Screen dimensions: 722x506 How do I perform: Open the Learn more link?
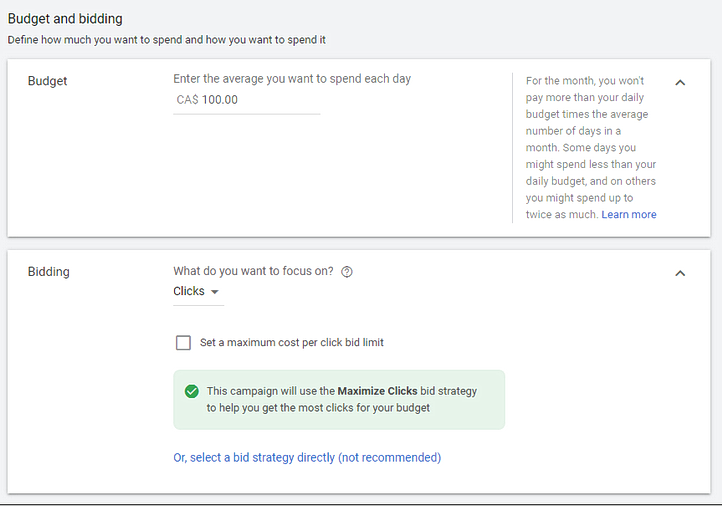(629, 214)
